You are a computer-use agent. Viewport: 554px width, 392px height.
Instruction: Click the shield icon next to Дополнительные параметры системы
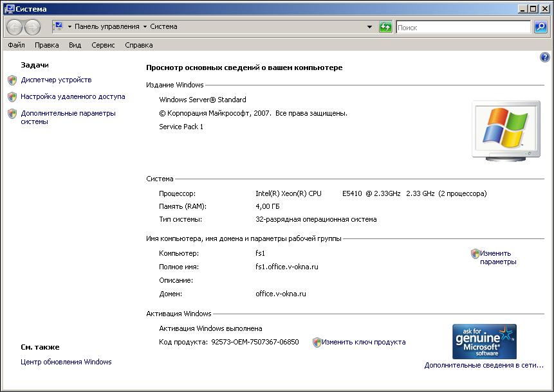12,114
